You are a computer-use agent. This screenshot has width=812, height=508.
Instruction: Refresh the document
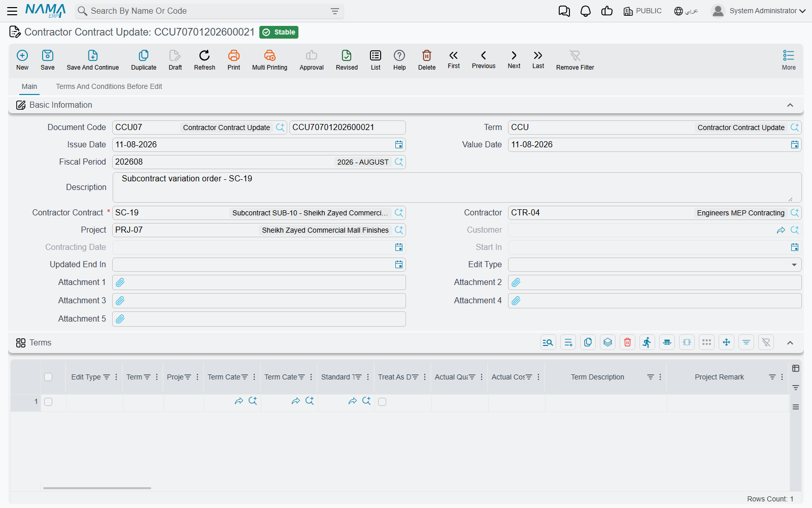pos(205,60)
